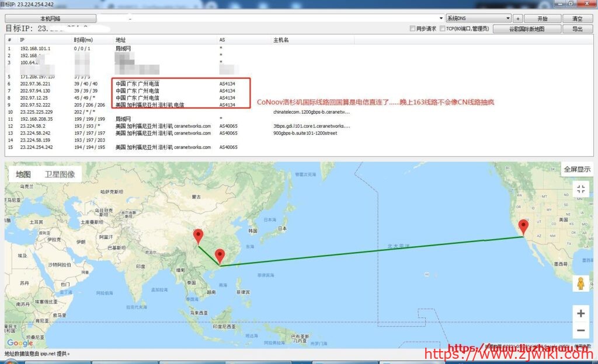The image size is (598, 364).
Task: Click the 开始 button to start trace
Action: pyautogui.click(x=543, y=19)
